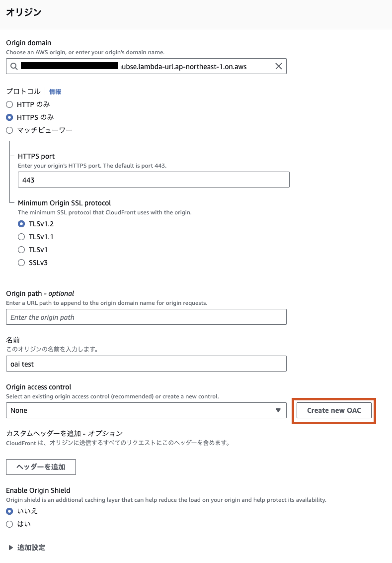Click the search magnifier icon in Origin domain
This screenshot has height=563, width=392.
[x=14, y=67]
